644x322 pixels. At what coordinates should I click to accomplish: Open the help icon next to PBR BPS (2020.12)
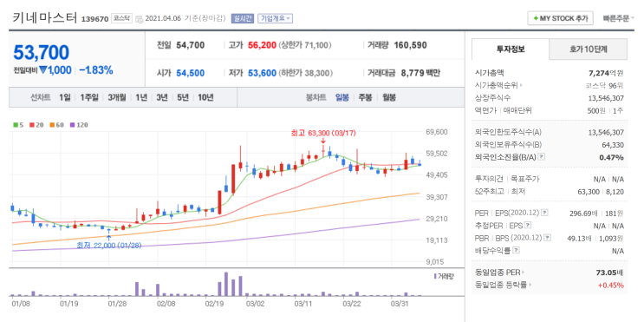click(547, 238)
